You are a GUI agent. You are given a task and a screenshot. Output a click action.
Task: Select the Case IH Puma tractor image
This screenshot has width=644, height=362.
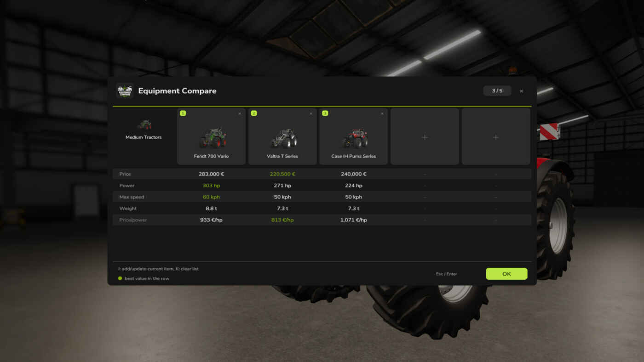coord(354,138)
